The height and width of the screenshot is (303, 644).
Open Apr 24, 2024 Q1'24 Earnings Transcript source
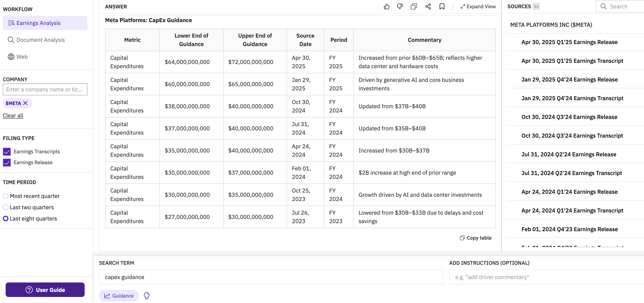coord(572,210)
